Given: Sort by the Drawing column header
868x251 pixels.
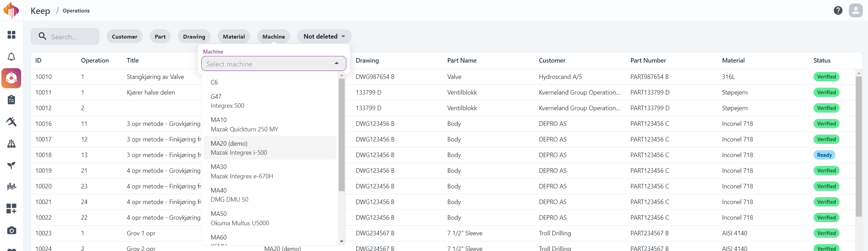Looking at the screenshot, I should tap(367, 60).
